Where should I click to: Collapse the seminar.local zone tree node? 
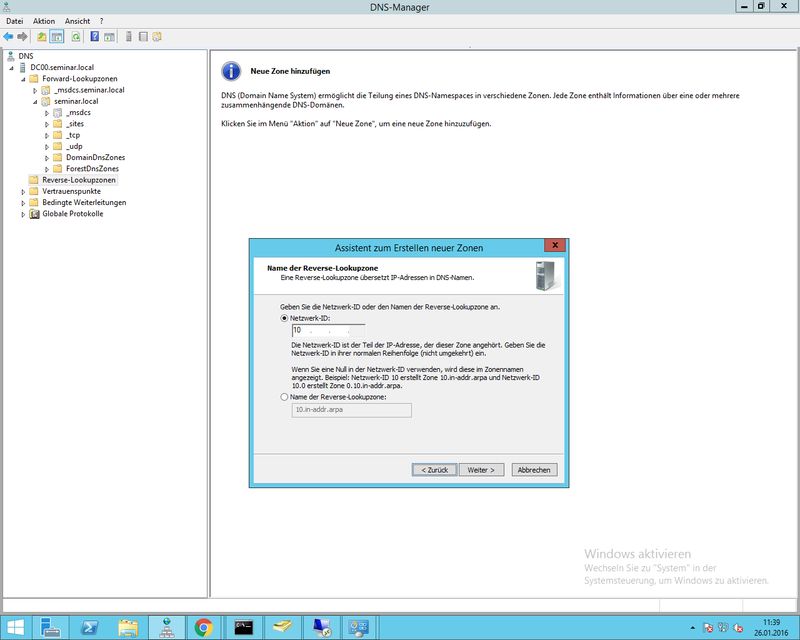pos(34,102)
